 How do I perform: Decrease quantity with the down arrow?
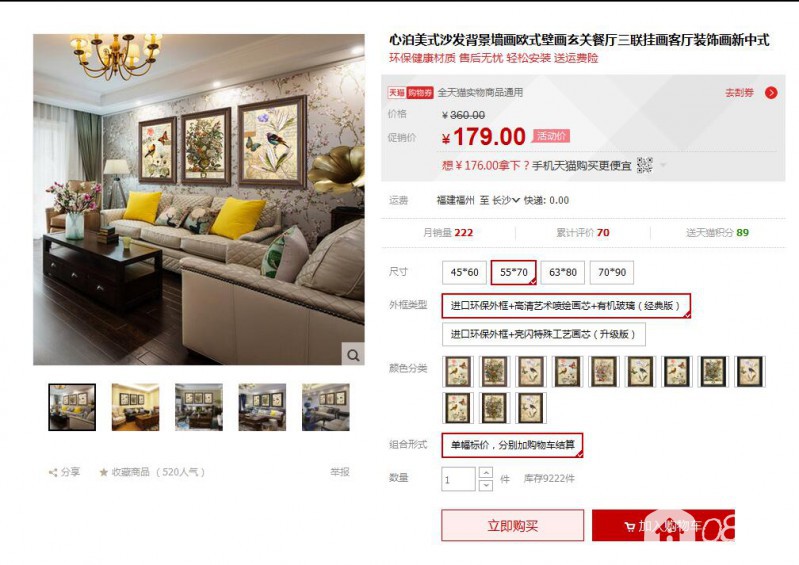(x=486, y=485)
